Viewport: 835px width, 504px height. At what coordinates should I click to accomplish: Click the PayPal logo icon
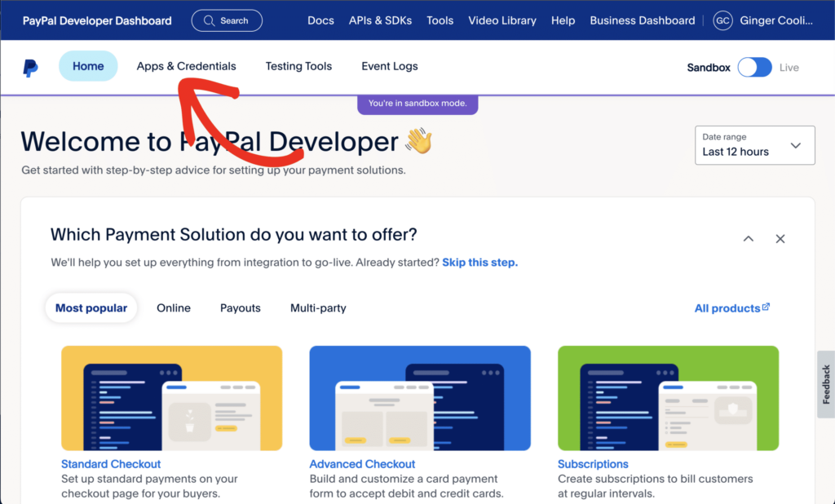[x=30, y=68]
